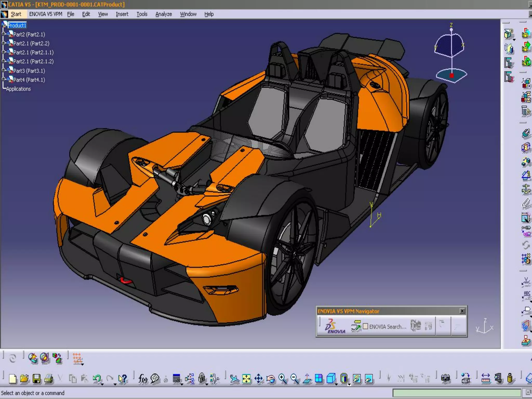Open the view mode cube dropdown arrow

[337, 384]
